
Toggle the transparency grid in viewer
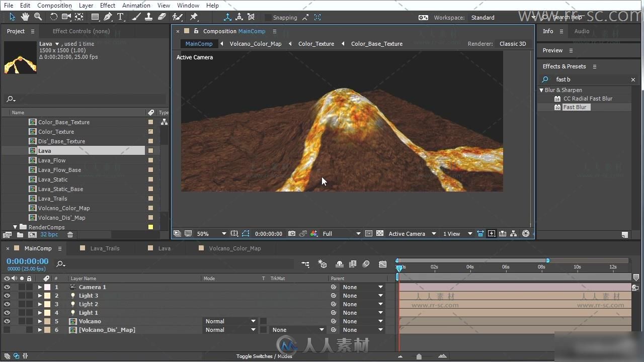click(x=380, y=234)
